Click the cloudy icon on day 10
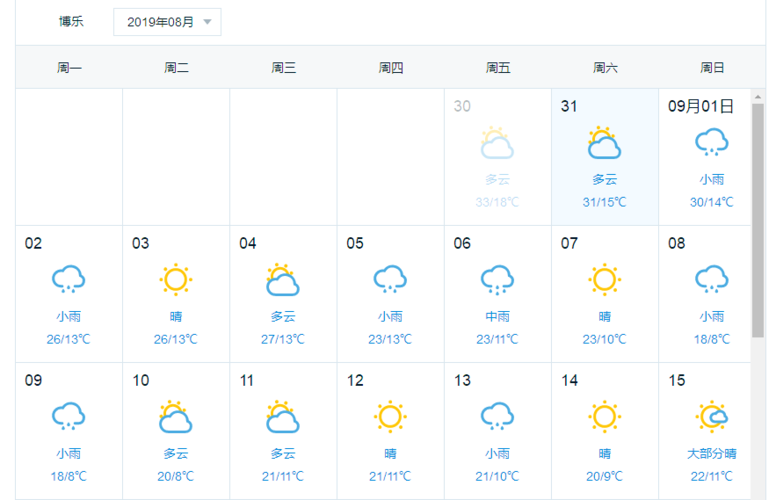 point(176,417)
